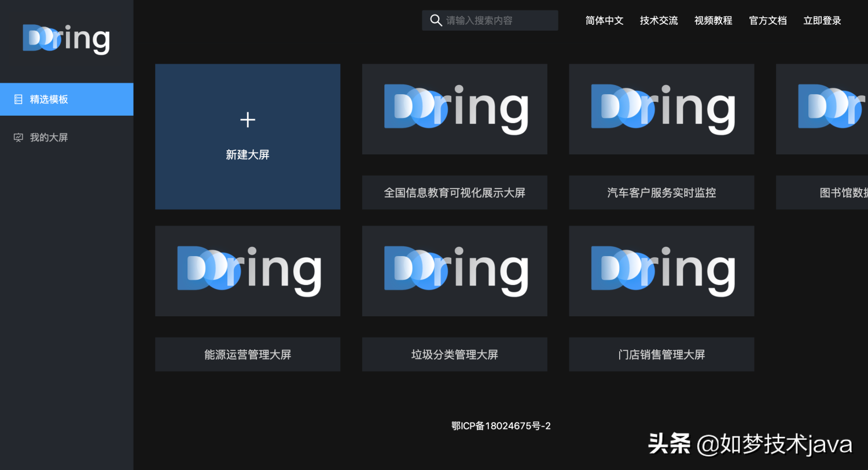Click the 立即登录 login link
The width and height of the screenshot is (868, 470).
pyautogui.click(x=822, y=21)
